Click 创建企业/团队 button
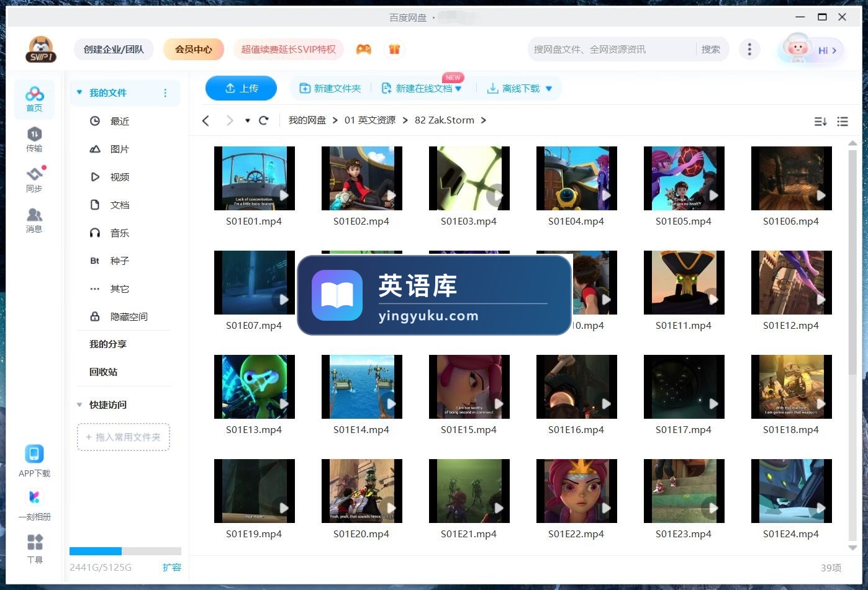Image resolution: width=868 pixels, height=590 pixels. click(x=114, y=49)
